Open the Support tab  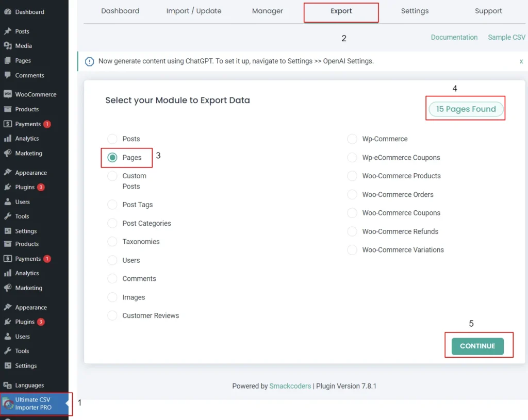(x=488, y=11)
